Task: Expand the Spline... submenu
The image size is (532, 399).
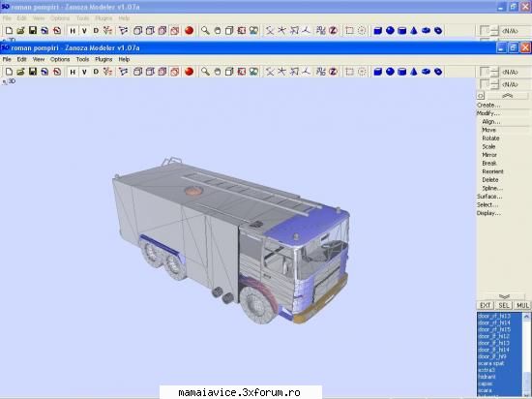Action: [492, 188]
